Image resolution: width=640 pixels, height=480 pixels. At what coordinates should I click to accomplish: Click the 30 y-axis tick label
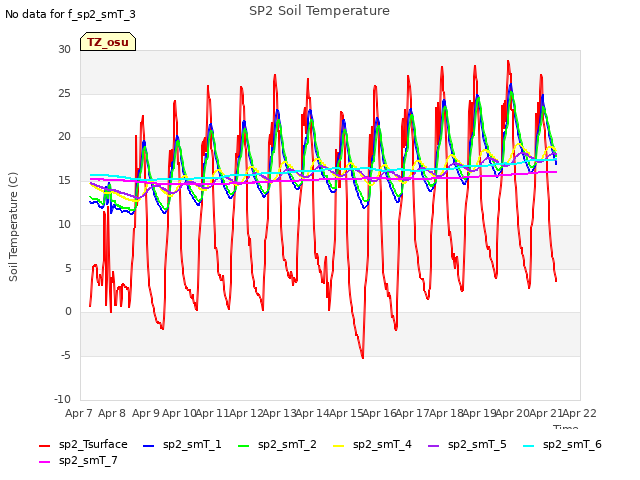tap(64, 49)
